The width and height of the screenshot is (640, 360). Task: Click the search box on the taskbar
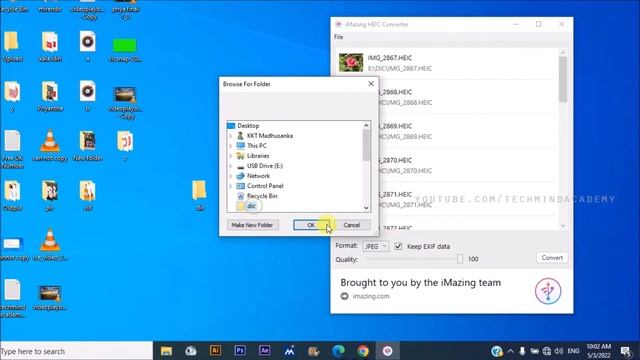pyautogui.click(x=76, y=351)
